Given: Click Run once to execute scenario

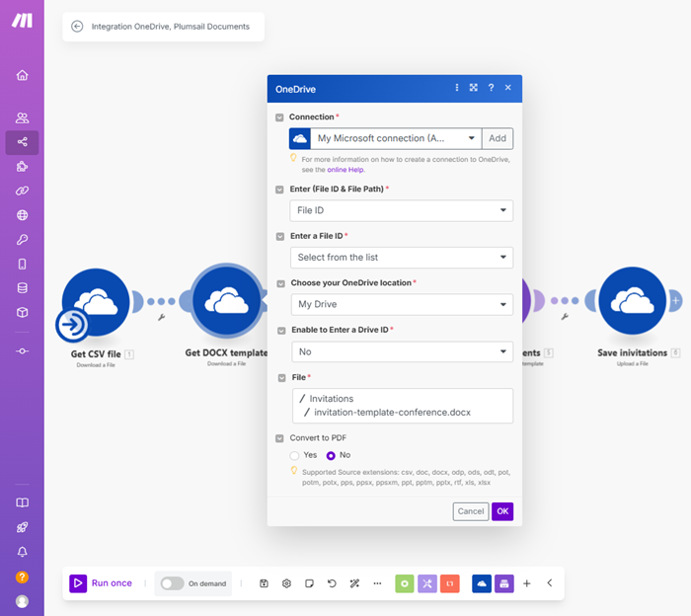Looking at the screenshot, I should (x=101, y=583).
